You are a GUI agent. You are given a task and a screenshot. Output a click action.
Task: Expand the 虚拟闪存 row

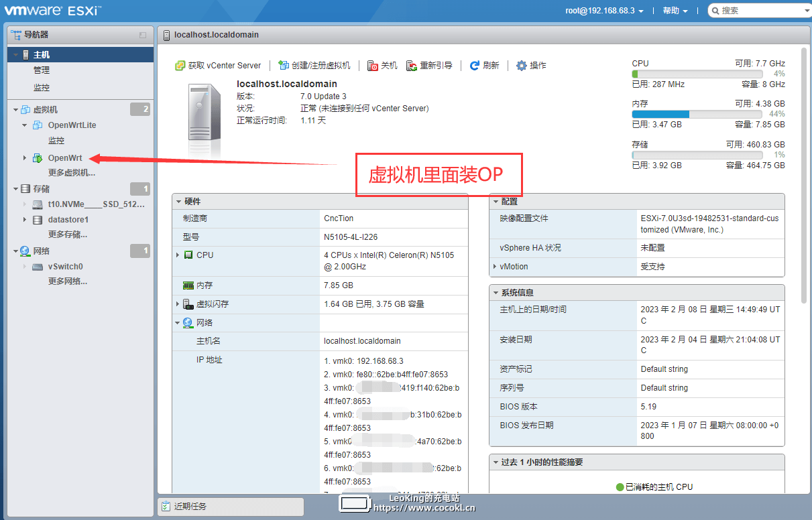(178, 304)
